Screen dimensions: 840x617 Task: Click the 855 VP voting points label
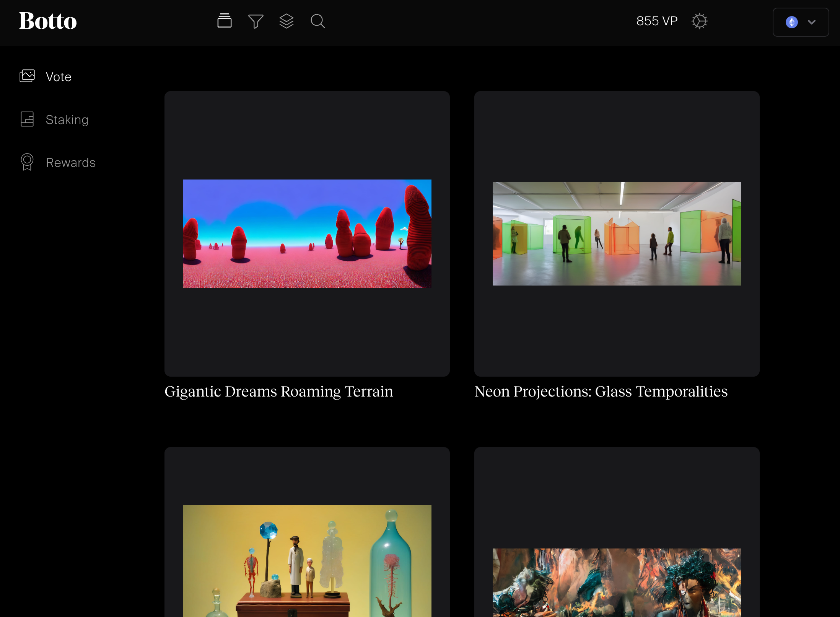[x=657, y=21]
